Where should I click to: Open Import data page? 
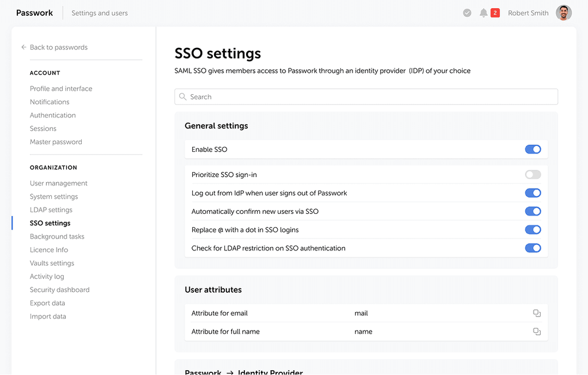48,317
